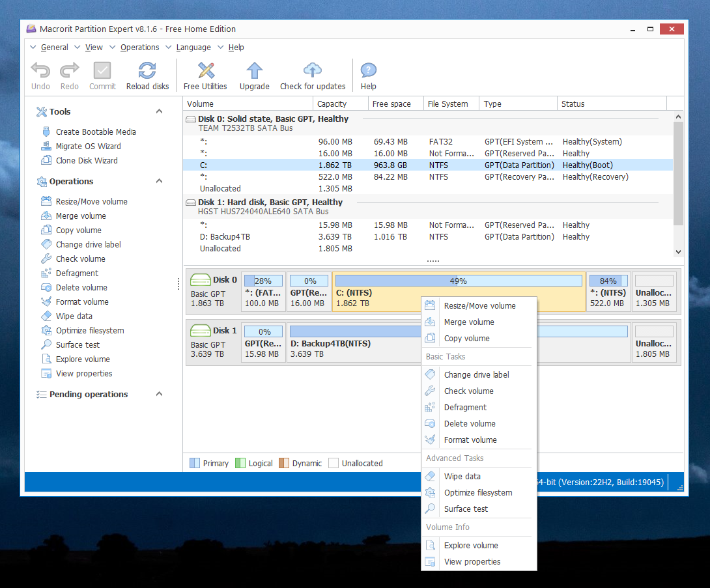Click the Undo arrow icon in toolbar

click(40, 70)
